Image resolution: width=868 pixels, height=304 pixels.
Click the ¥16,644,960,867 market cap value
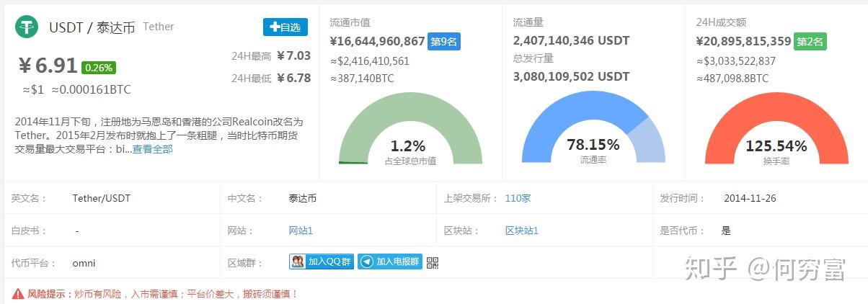[x=378, y=41]
